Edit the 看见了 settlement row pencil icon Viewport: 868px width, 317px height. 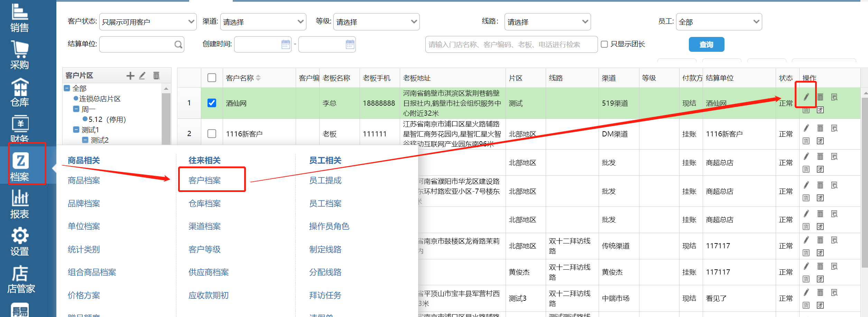point(806,292)
